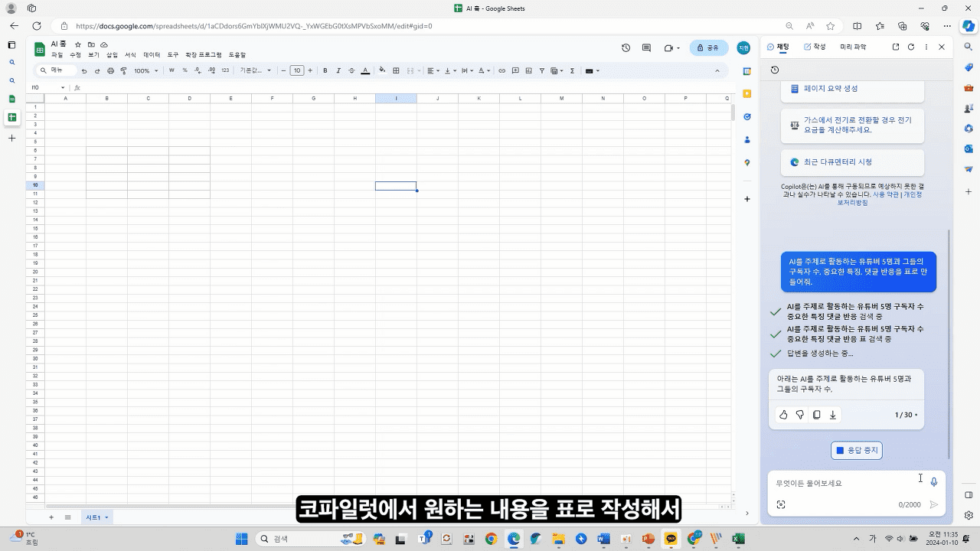Open the font size dropdown

[x=297, y=70]
